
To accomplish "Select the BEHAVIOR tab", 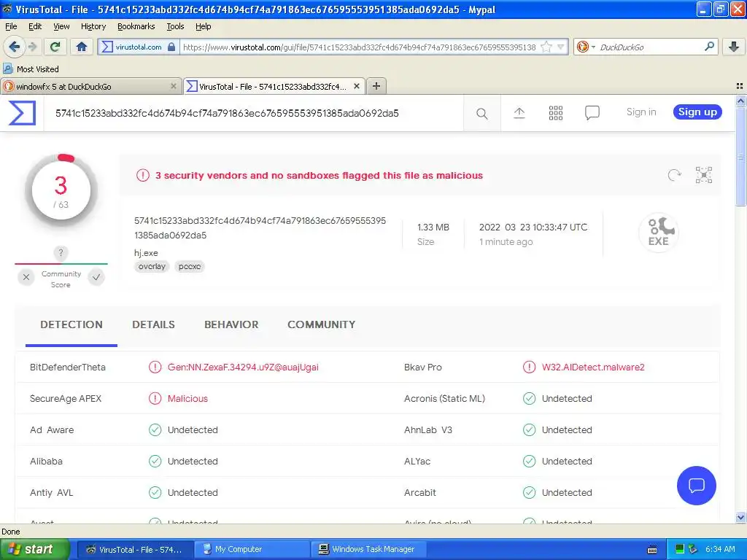I will 231,324.
